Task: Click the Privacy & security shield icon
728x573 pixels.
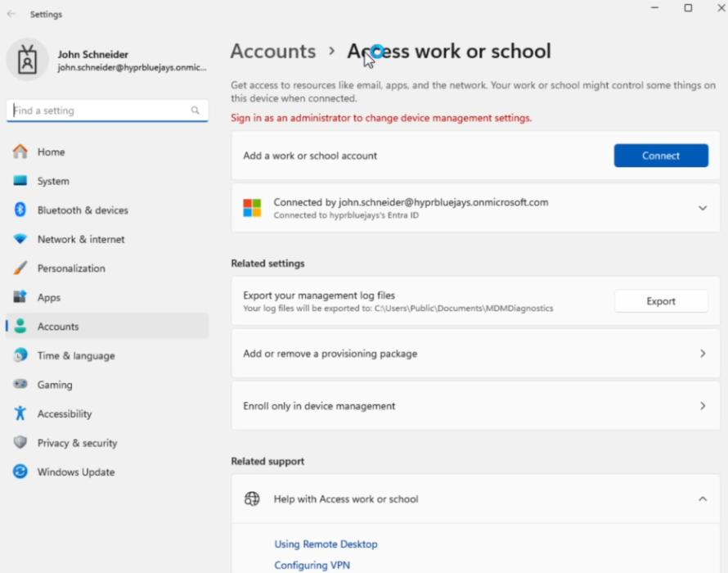Action: coord(20,443)
